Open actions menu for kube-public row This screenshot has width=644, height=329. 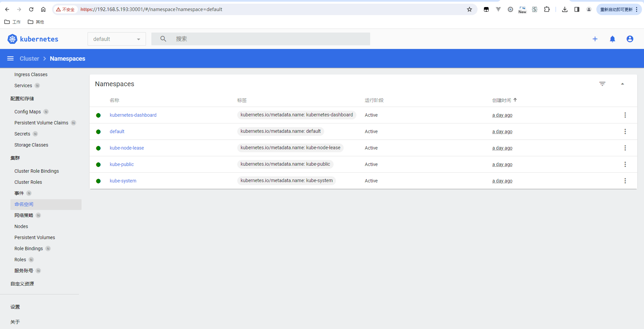coord(625,164)
